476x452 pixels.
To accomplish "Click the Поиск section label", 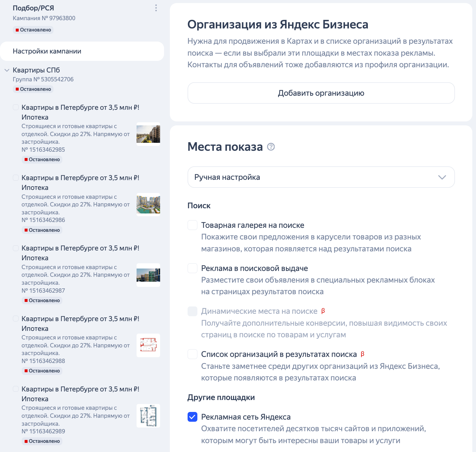I will 199,206.
